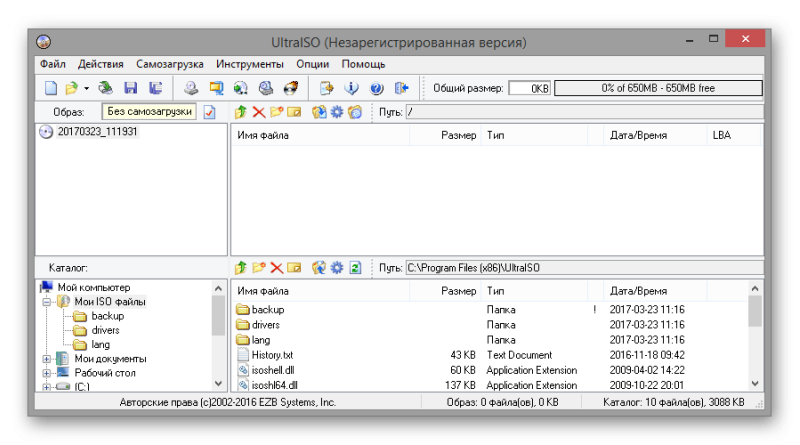Click the image path field showing /
800x445 pixels.
(x=585, y=112)
